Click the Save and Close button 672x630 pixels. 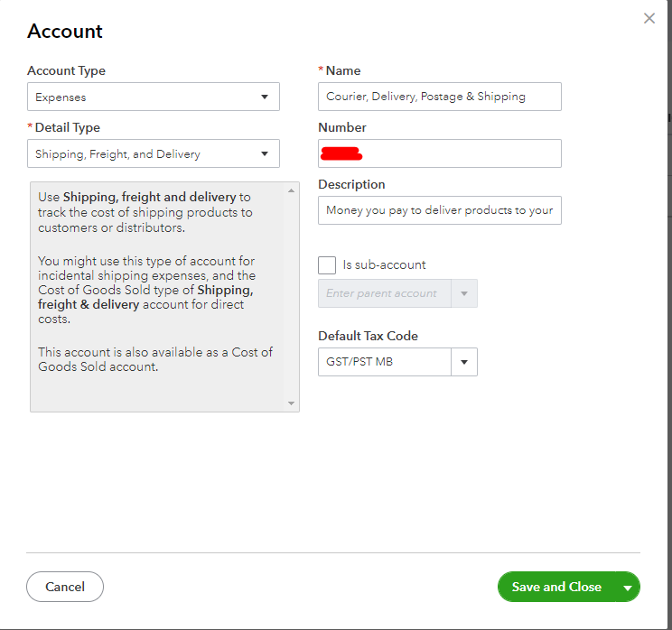[x=556, y=588]
